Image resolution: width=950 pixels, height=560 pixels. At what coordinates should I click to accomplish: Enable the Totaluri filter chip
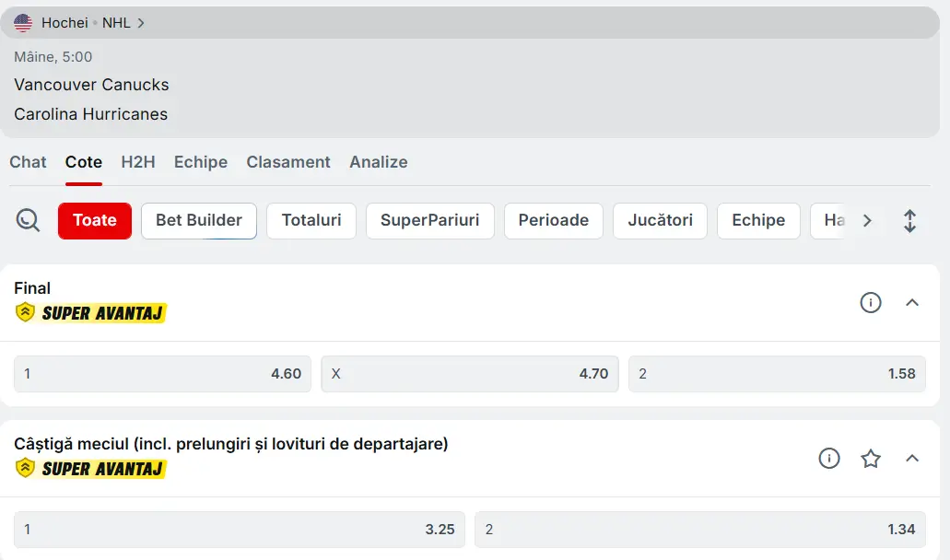[311, 221]
